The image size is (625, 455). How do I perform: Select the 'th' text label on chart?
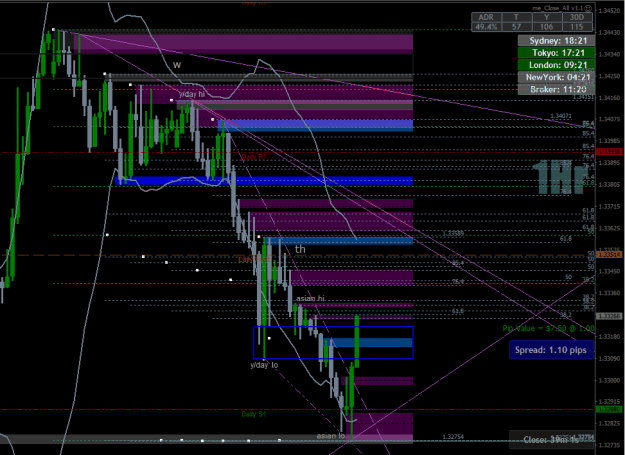tap(300, 249)
